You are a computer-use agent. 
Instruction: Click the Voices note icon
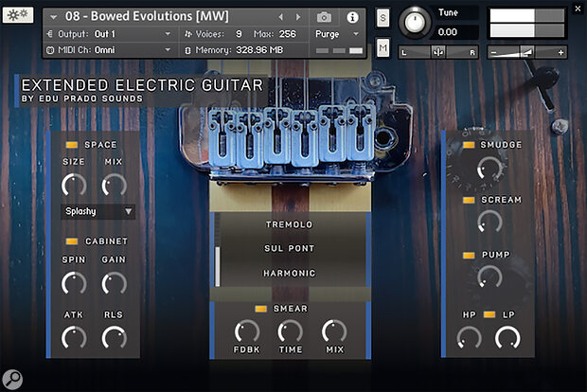pyautogui.click(x=187, y=34)
